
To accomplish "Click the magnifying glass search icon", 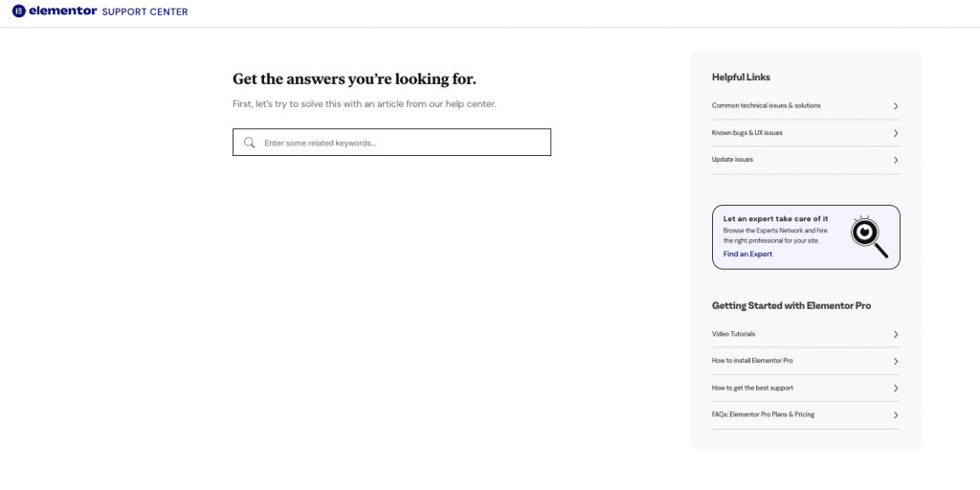I will pos(250,143).
